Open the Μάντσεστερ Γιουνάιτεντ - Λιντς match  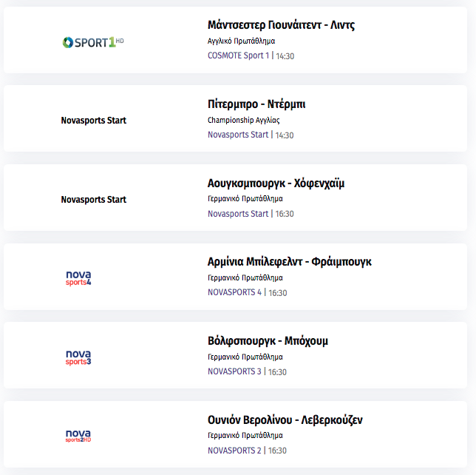[281, 25]
